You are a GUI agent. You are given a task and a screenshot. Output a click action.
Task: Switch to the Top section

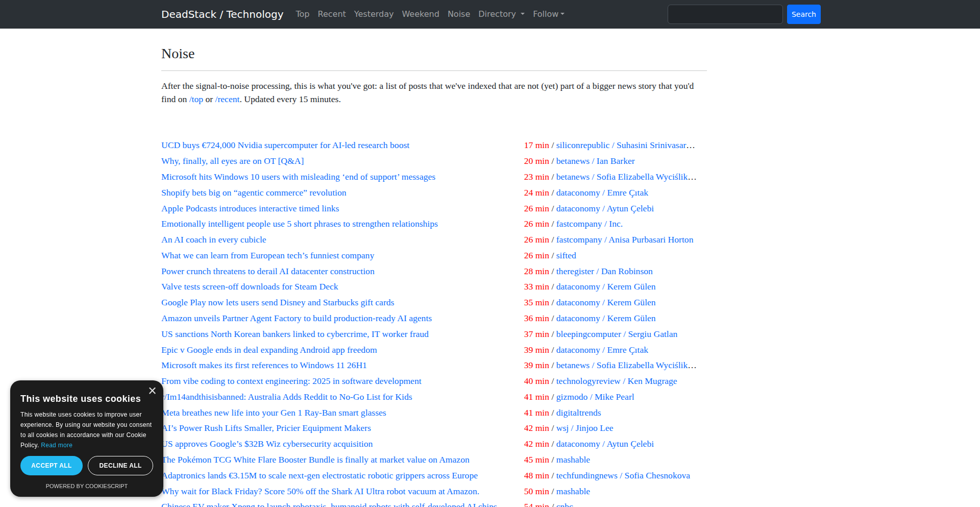coord(302,14)
